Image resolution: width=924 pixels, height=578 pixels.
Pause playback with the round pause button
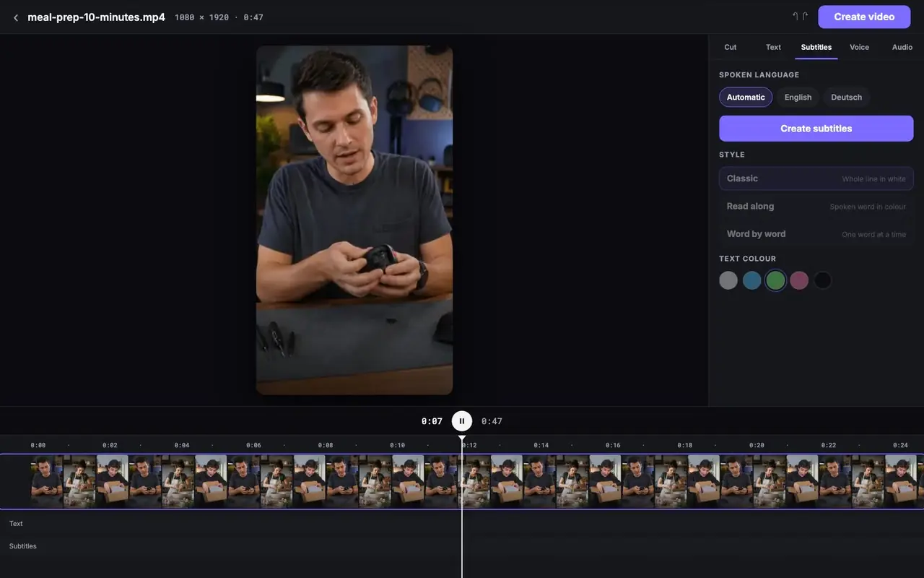coord(462,421)
